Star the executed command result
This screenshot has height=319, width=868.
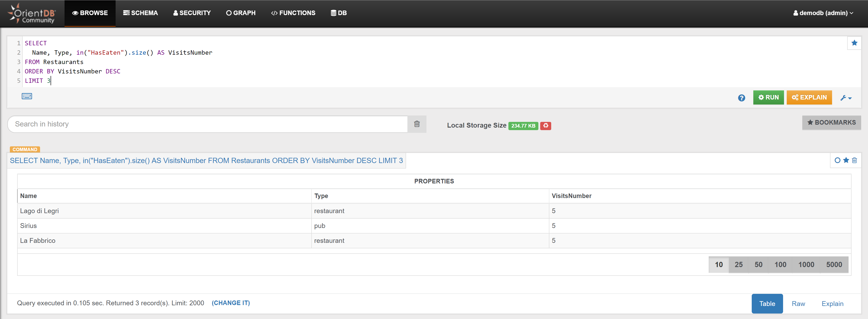click(846, 161)
